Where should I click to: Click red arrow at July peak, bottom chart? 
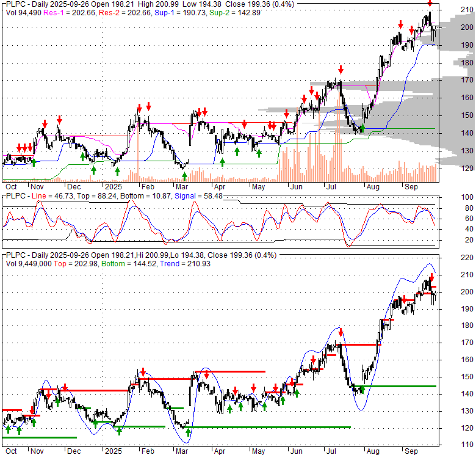click(341, 332)
